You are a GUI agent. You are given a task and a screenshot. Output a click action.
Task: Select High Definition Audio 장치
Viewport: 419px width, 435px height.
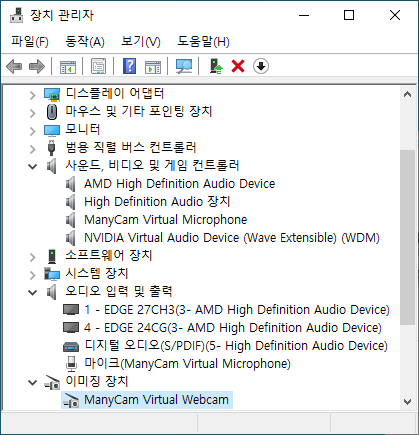point(157,202)
